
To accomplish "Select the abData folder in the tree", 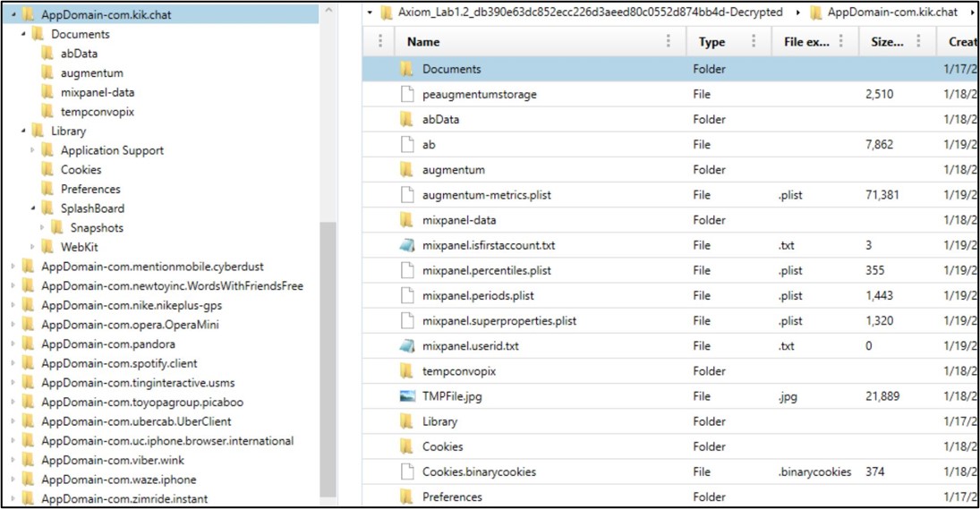I will click(79, 53).
